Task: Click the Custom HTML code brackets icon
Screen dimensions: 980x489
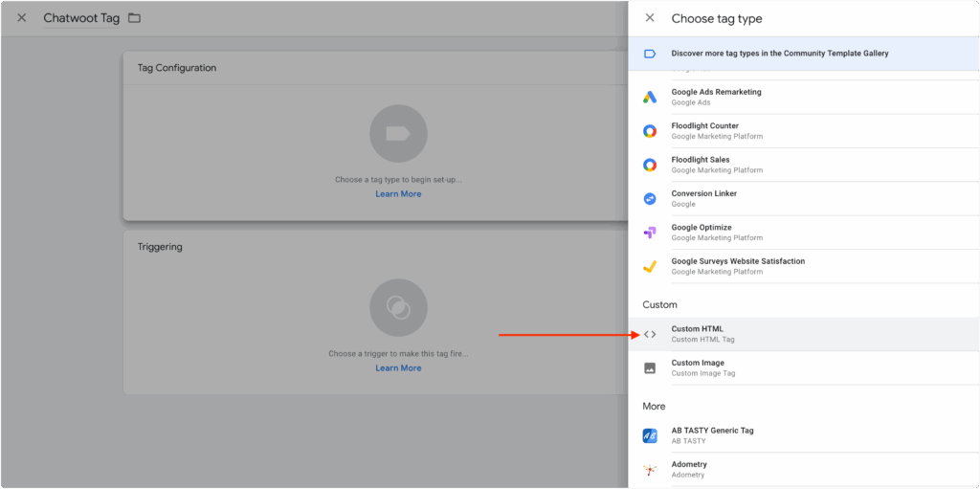Action: click(x=650, y=335)
